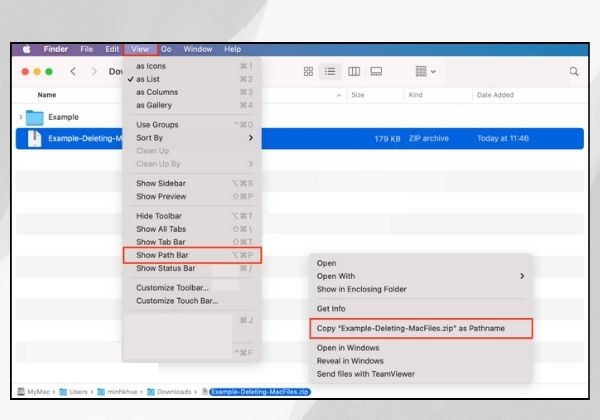
Task: Open the Apple menu
Action: pyautogui.click(x=26, y=49)
